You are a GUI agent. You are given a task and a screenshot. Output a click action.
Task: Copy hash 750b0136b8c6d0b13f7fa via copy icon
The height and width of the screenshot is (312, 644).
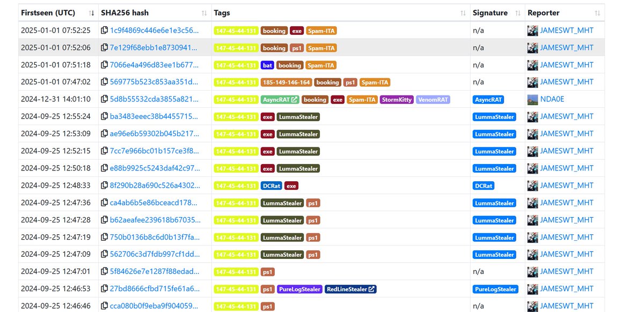105,237
